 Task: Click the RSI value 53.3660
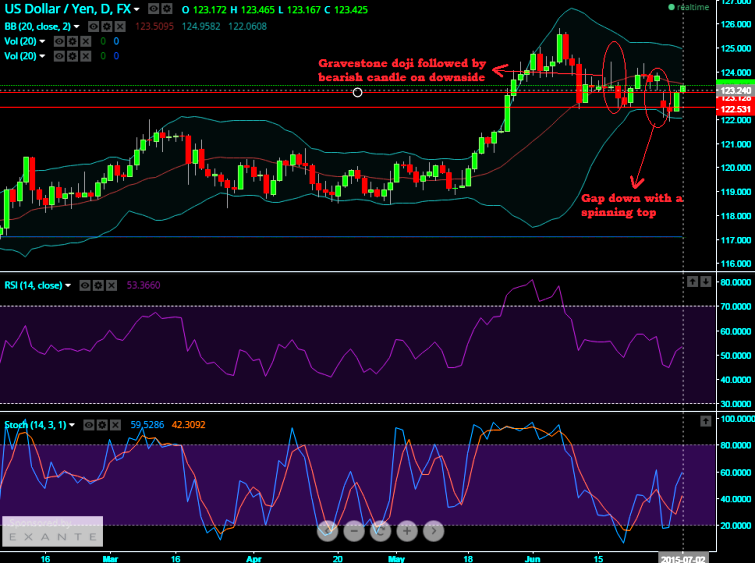(x=143, y=286)
